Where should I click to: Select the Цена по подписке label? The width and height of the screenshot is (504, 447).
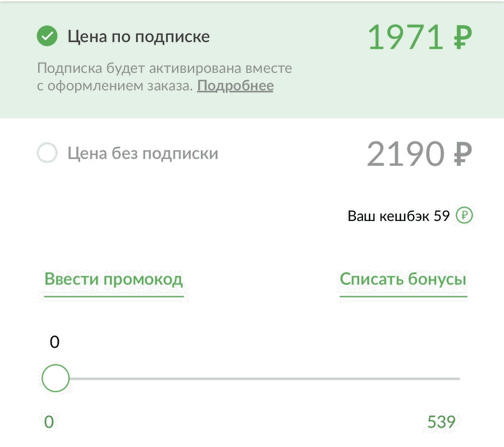tap(139, 37)
